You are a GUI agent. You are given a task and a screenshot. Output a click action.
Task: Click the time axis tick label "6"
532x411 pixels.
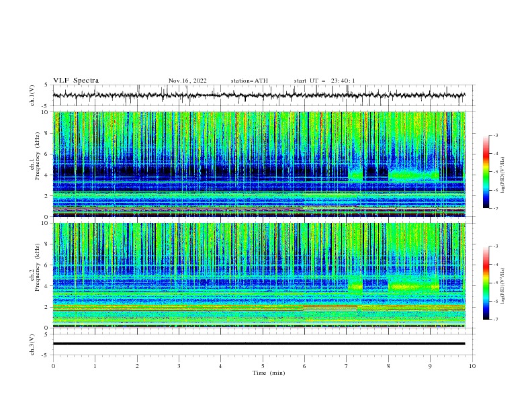304,366
